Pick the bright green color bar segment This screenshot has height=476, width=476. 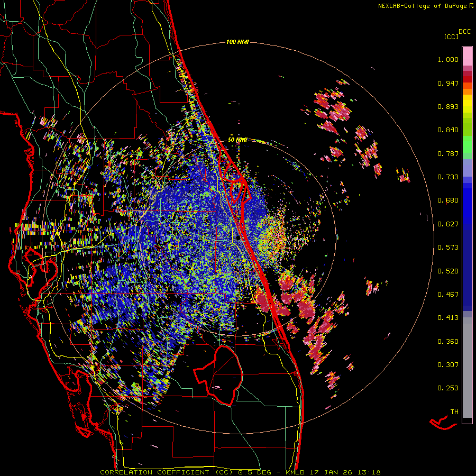click(467, 144)
